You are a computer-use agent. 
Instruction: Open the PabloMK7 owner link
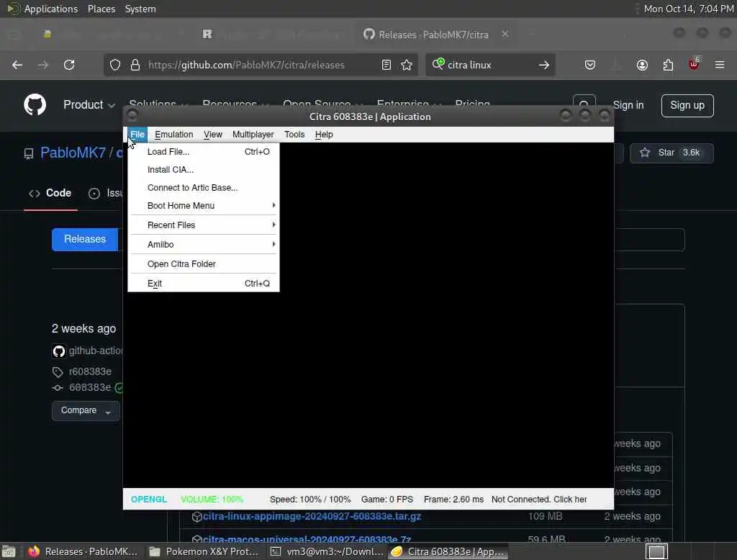coord(73,153)
